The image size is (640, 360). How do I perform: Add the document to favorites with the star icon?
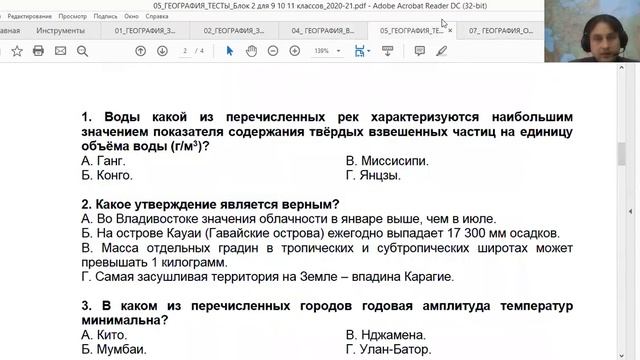17,51
